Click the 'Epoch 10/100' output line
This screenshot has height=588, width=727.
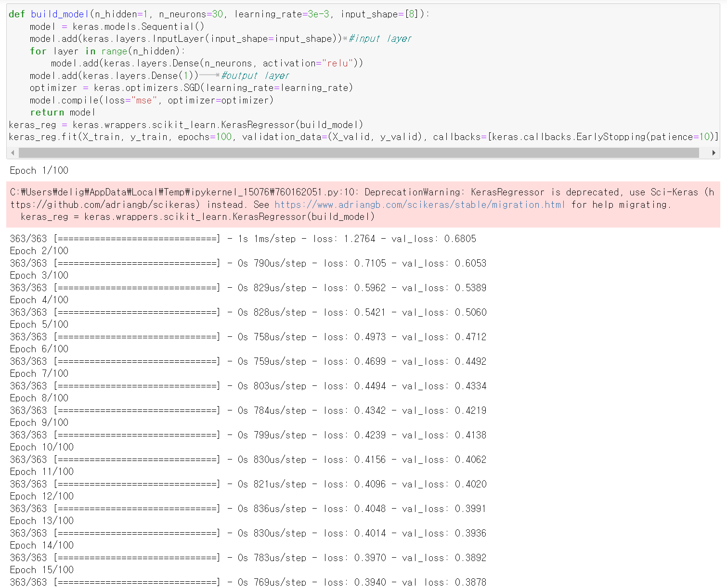point(42,447)
